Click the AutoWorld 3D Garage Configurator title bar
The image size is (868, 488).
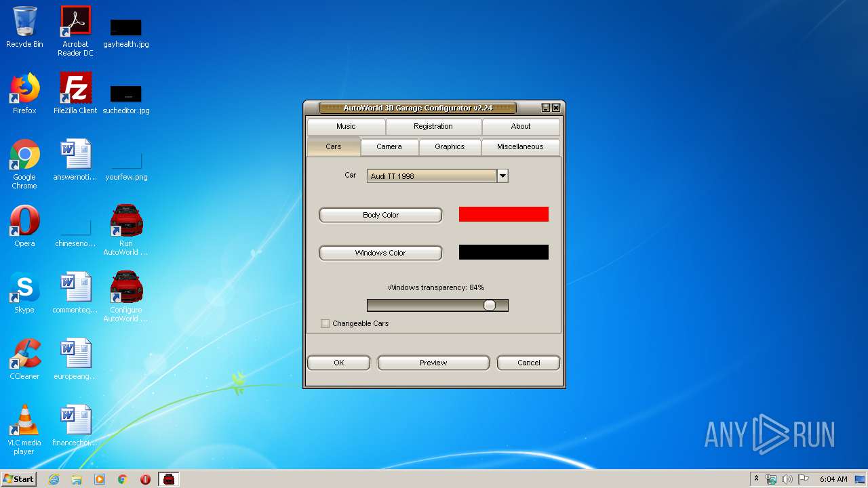coord(418,108)
